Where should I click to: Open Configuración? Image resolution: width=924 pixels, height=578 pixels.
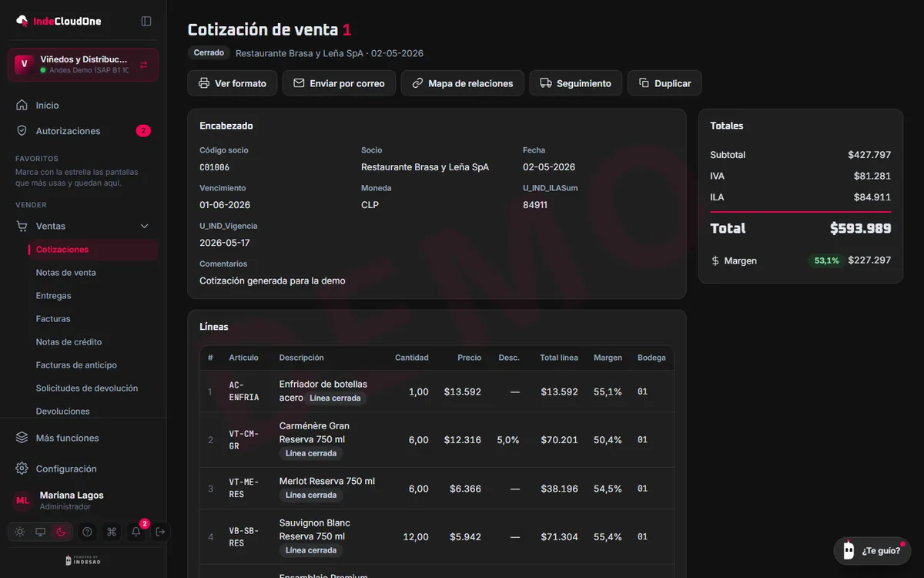(83, 469)
